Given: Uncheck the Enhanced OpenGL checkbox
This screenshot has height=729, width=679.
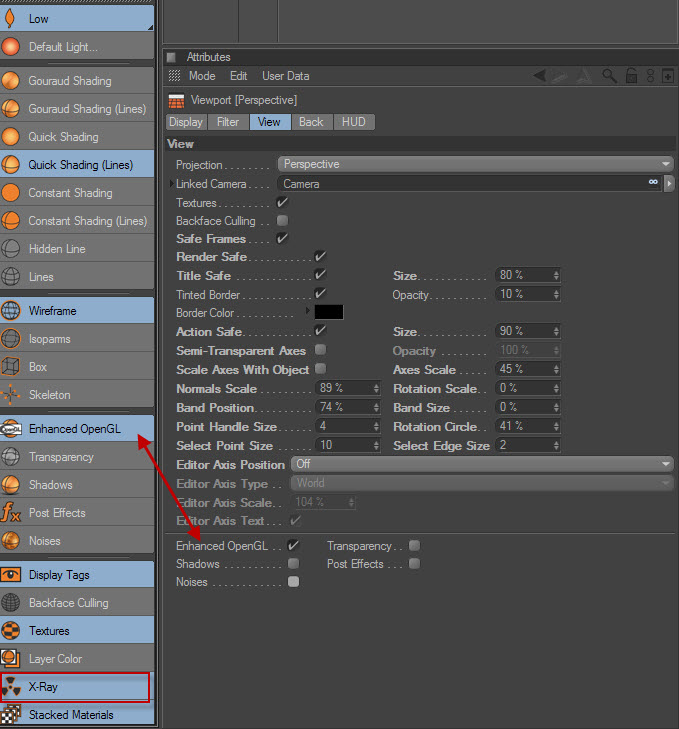Looking at the screenshot, I should [293, 545].
